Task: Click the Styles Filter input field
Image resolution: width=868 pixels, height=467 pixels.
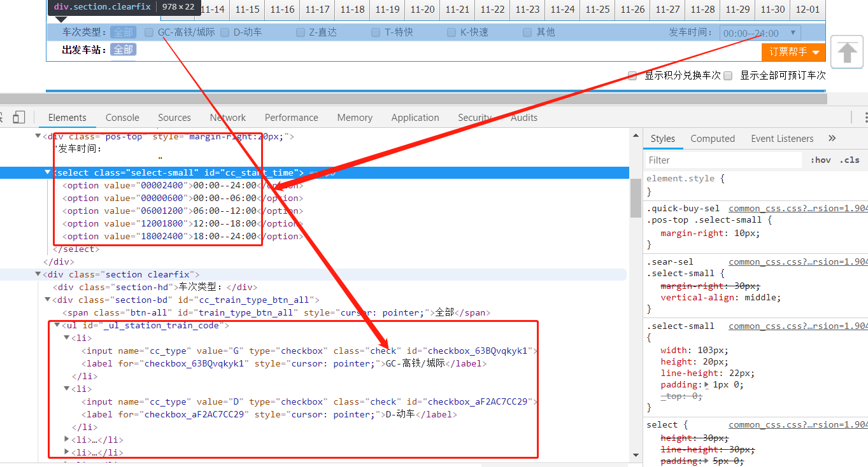Action: [723, 160]
